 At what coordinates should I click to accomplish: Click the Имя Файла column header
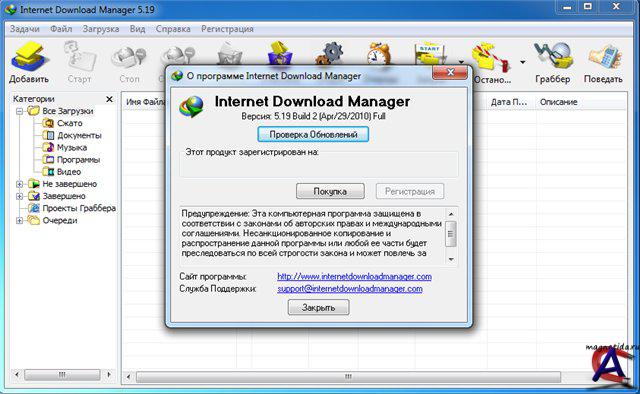(144, 102)
